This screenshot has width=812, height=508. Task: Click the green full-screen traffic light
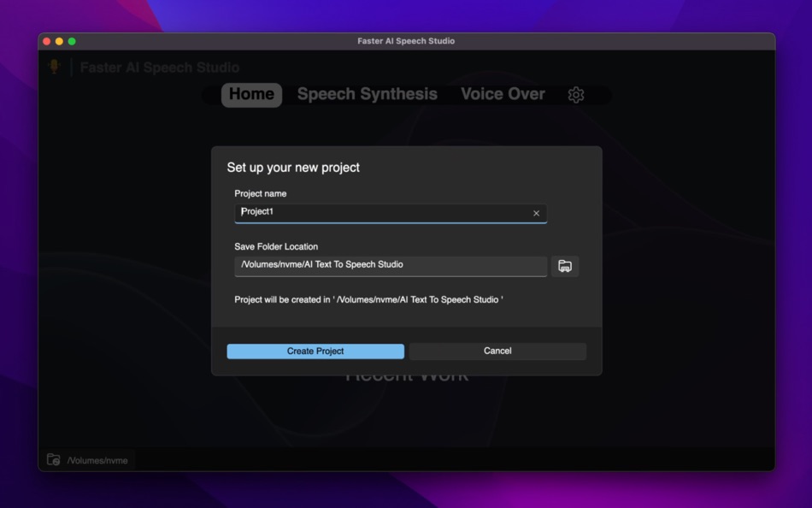click(x=72, y=40)
